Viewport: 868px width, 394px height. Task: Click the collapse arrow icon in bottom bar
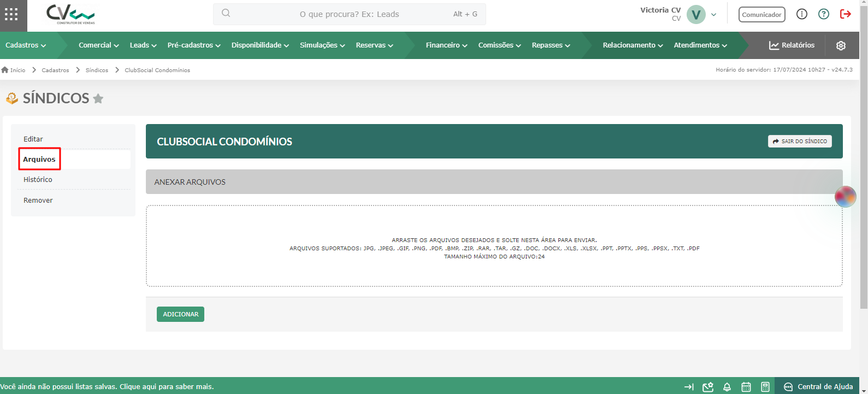point(689,387)
